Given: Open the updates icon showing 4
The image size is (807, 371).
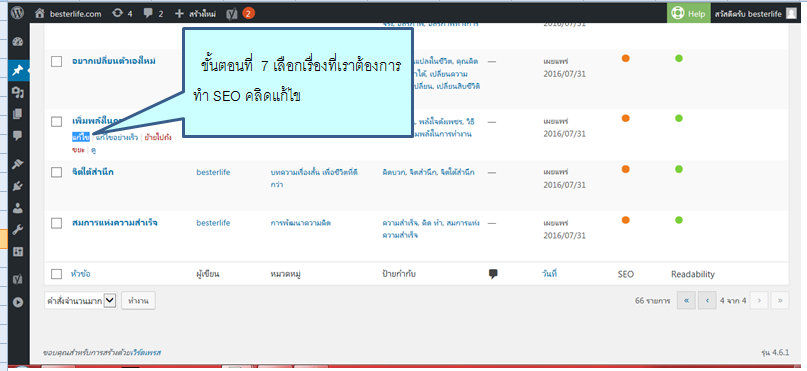Looking at the screenshot, I should click(x=122, y=14).
